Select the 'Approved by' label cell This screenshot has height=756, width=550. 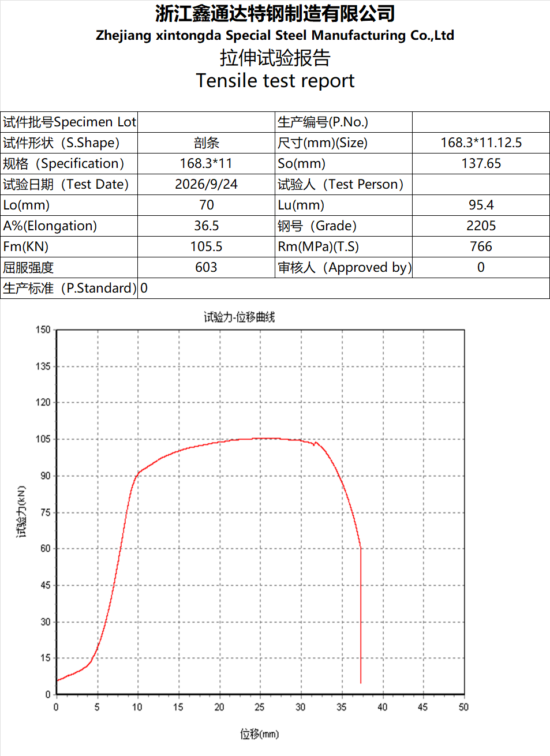coord(343,268)
